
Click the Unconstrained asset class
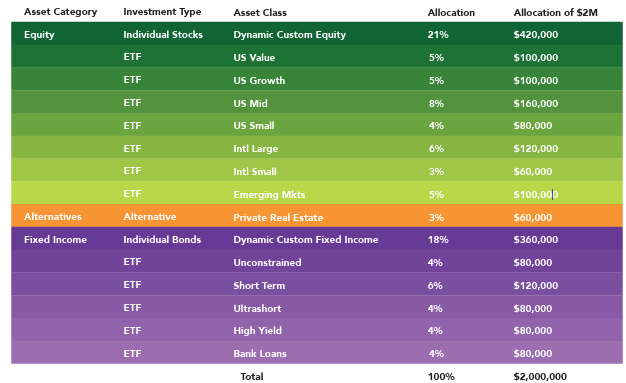267,263
